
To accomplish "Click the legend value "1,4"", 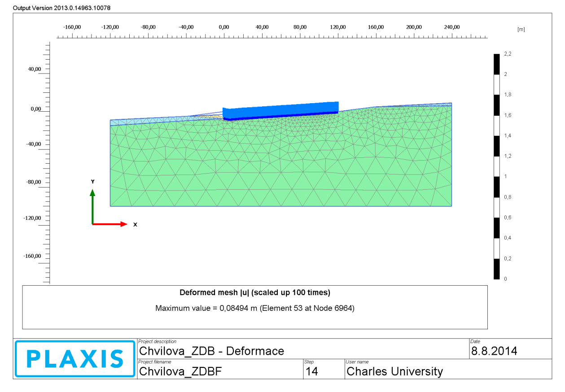I will point(508,135).
